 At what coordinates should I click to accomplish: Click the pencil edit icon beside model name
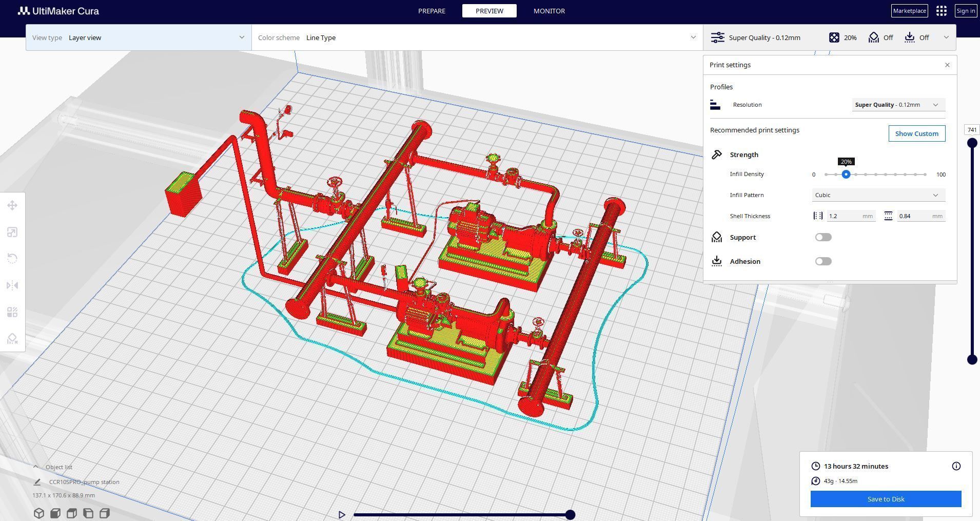point(37,482)
